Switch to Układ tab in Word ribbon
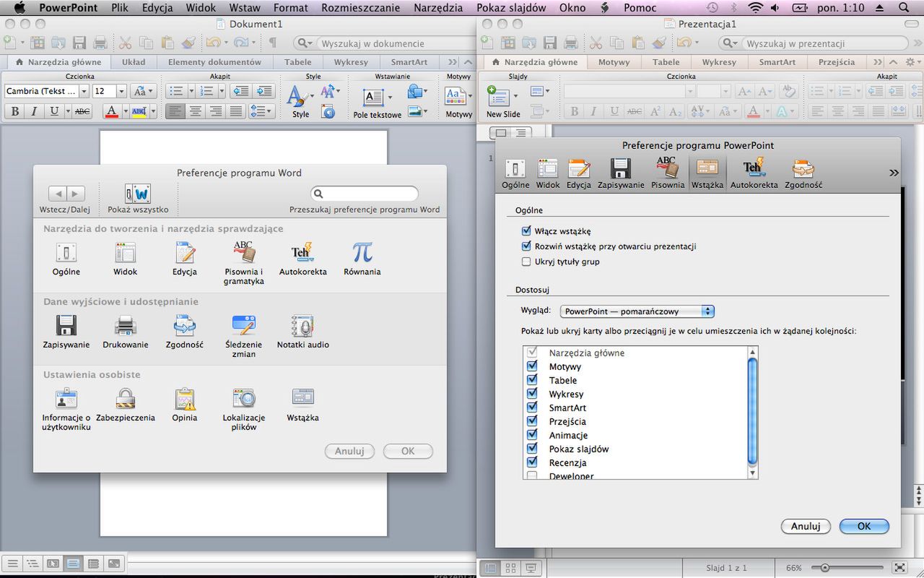924x578 pixels. tap(134, 62)
